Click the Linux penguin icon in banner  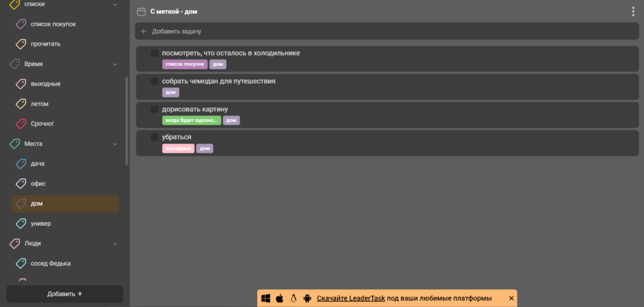pos(293,298)
